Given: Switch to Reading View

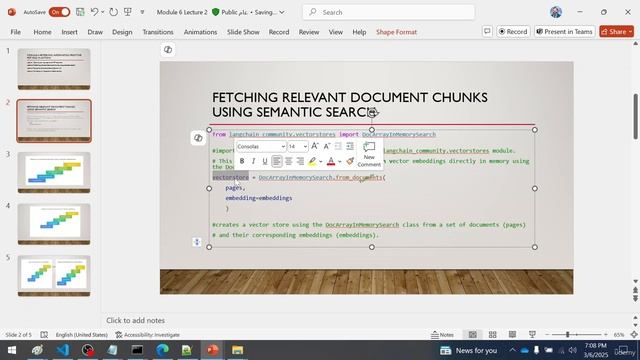Looking at the screenshot, I should [512, 335].
